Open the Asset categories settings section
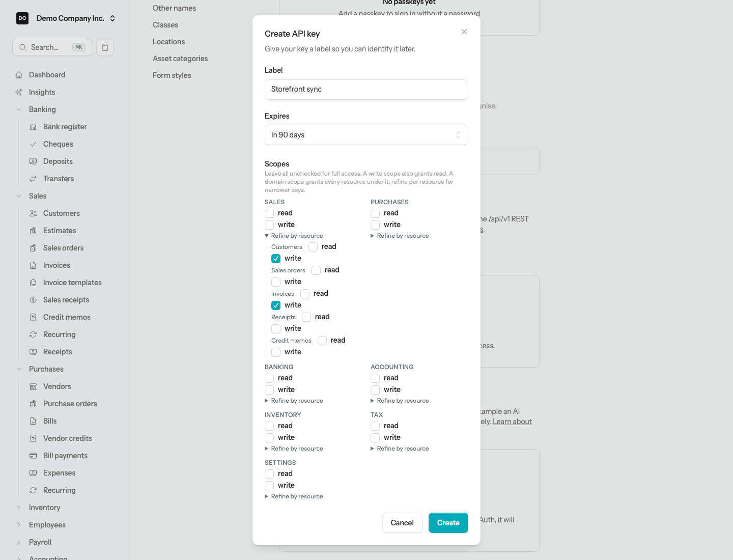Image resolution: width=733 pixels, height=560 pixels. [180, 59]
